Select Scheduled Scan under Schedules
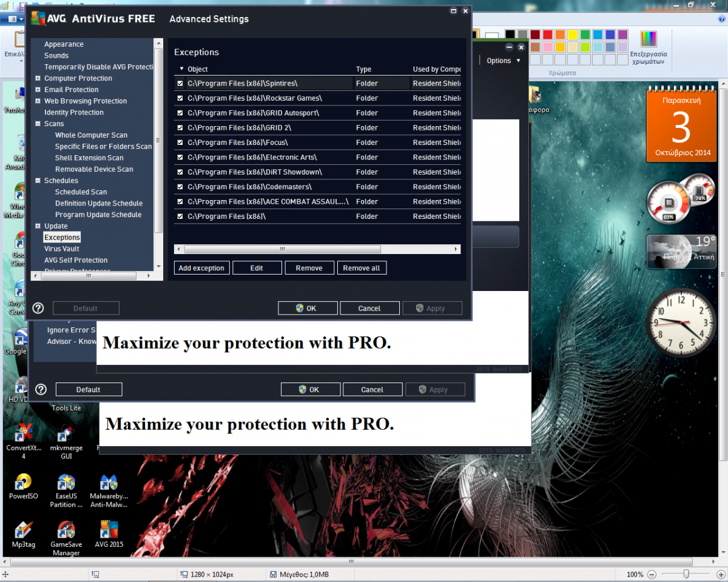The height and width of the screenshot is (582, 728). coord(81,192)
